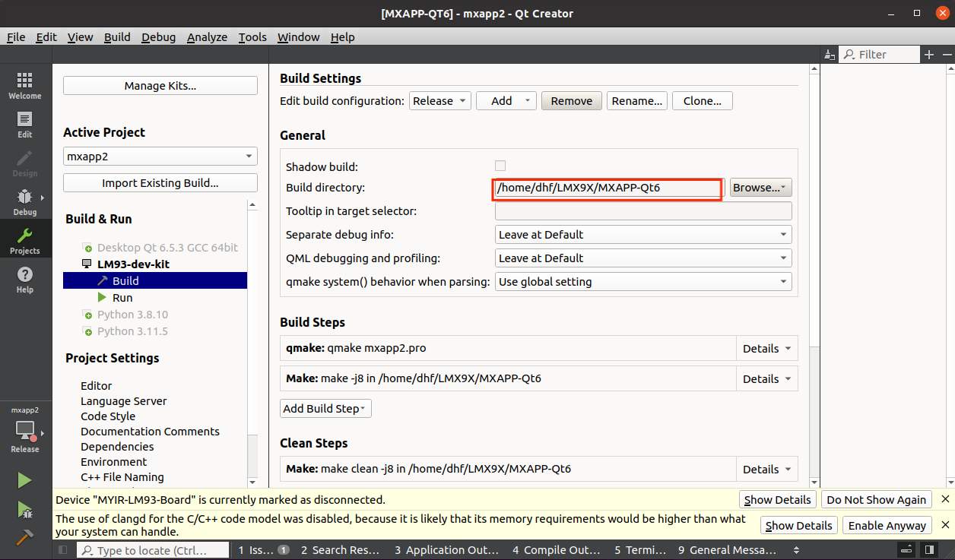Open Debug mode in sidebar
This screenshot has height=560, width=955.
(x=24, y=202)
